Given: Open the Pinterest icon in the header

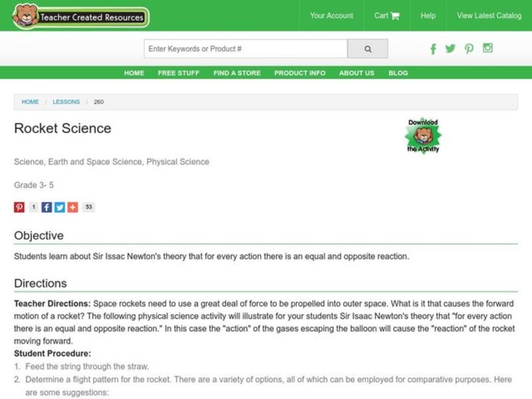Looking at the screenshot, I should (x=469, y=49).
